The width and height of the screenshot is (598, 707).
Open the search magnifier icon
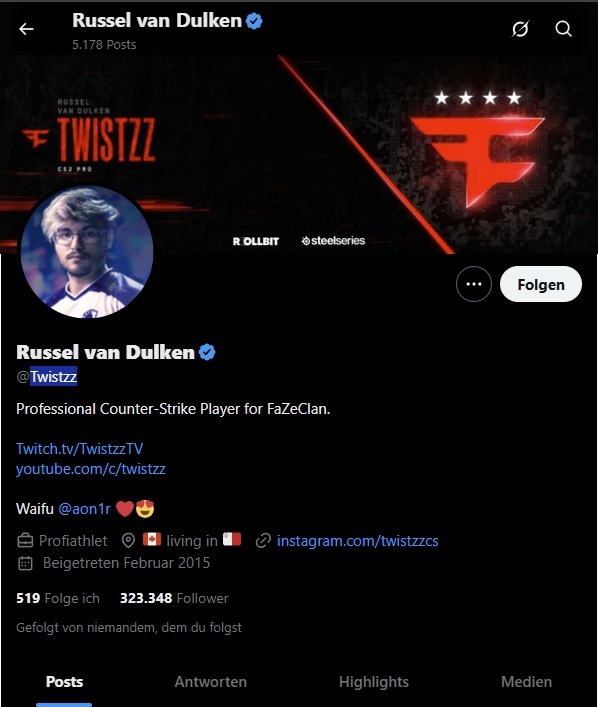(563, 29)
